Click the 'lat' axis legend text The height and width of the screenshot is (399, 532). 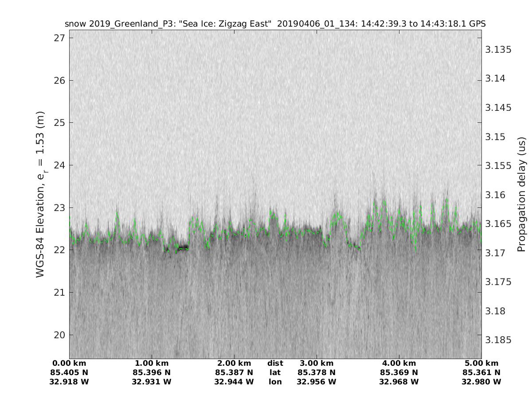point(275,372)
